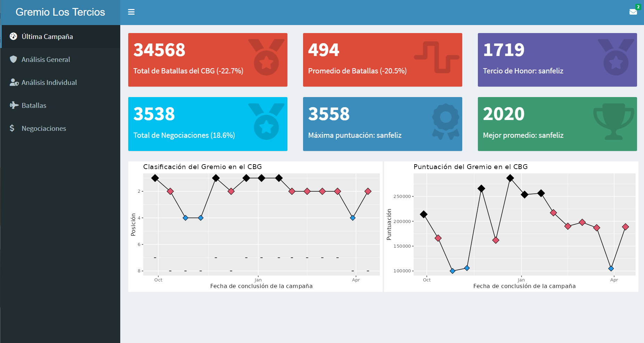The height and width of the screenshot is (343, 644).
Task: Go to Negociaciones section
Action: 44,128
